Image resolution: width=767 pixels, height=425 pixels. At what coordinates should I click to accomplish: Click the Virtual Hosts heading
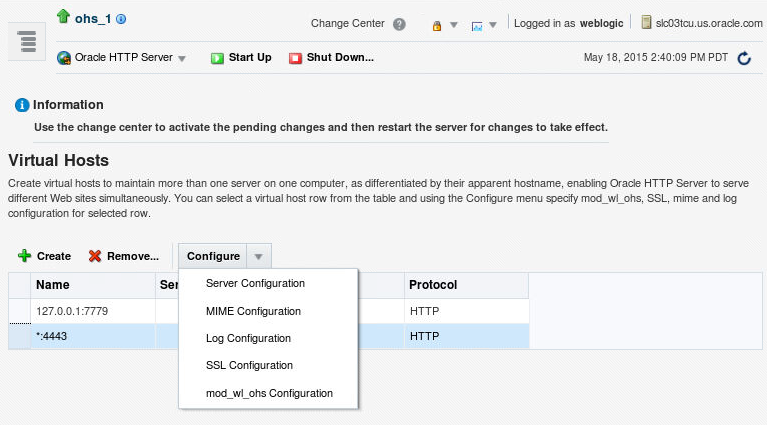pyautogui.click(x=58, y=160)
